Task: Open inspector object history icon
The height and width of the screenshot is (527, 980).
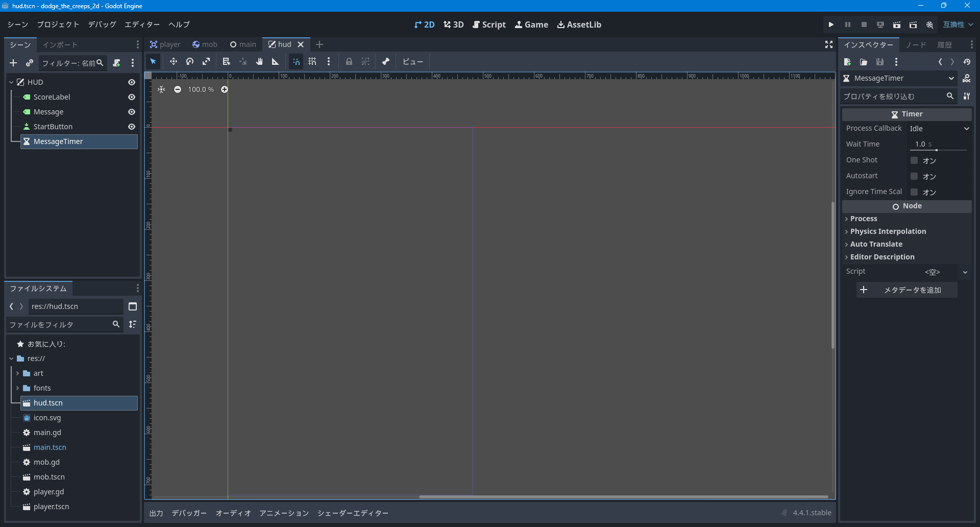Action: pos(967,62)
